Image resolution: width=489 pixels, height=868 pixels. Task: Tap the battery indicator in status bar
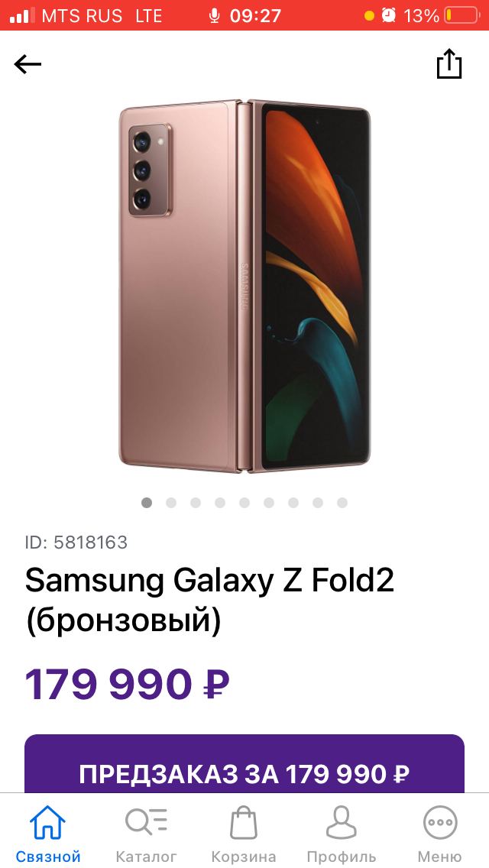coord(461,15)
